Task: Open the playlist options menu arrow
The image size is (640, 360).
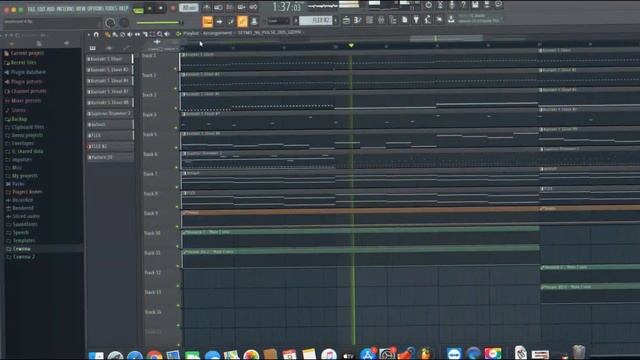Action: [x=89, y=35]
